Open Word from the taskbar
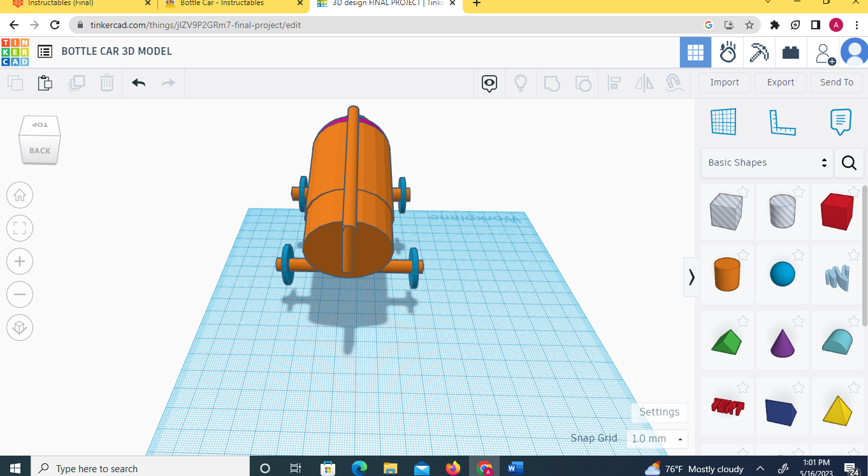The width and height of the screenshot is (868, 476). click(515, 469)
